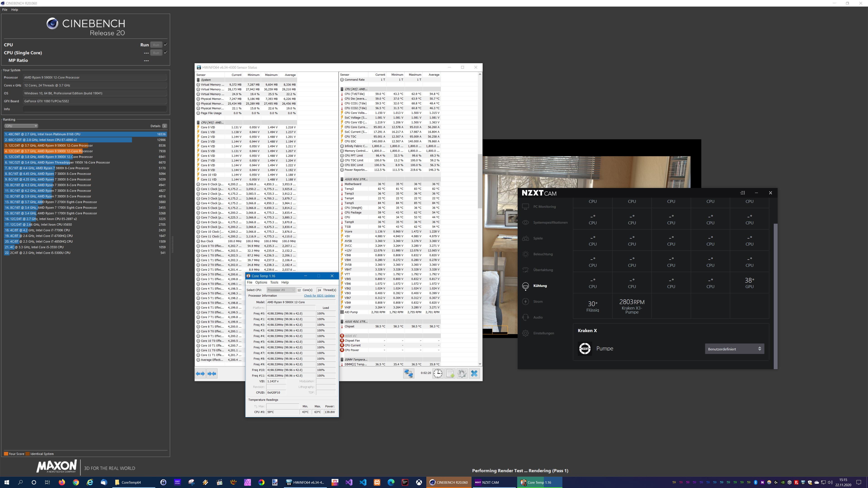The image size is (868, 488).
Task: Open Firefox from the taskbar
Action: 62,482
